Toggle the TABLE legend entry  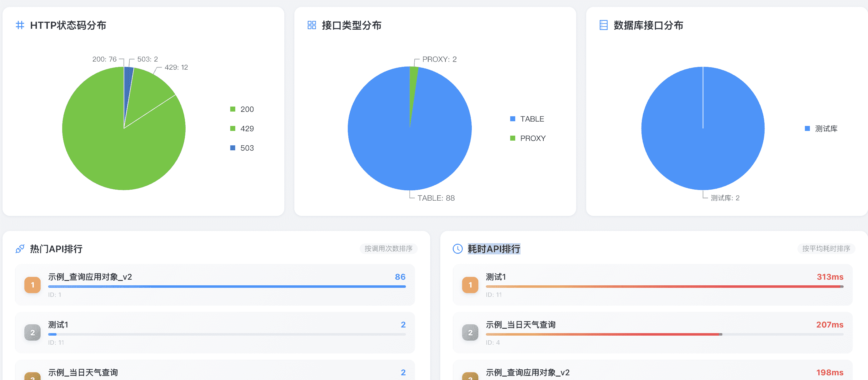click(527, 119)
